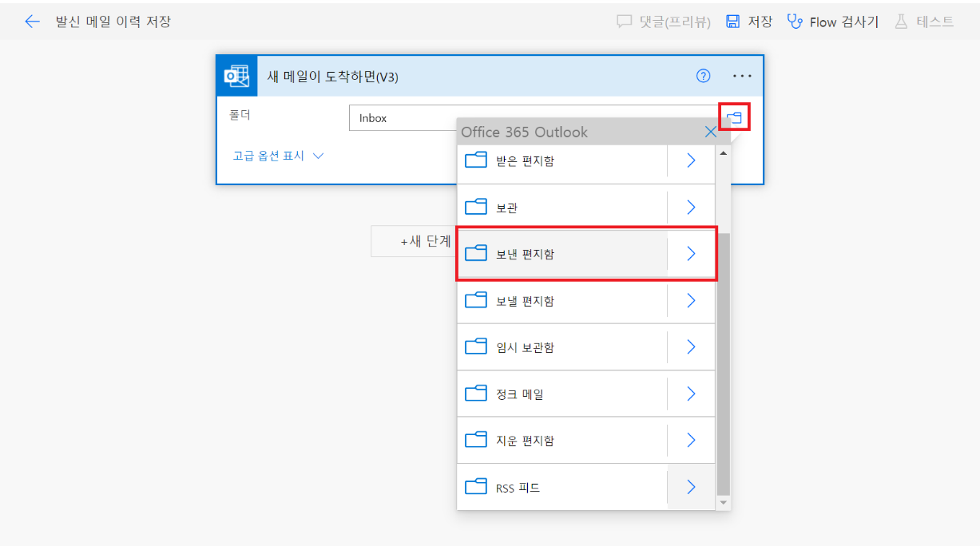This screenshot has width=980, height=546.
Task: Open the trigger card ellipsis menu
Action: click(x=742, y=76)
